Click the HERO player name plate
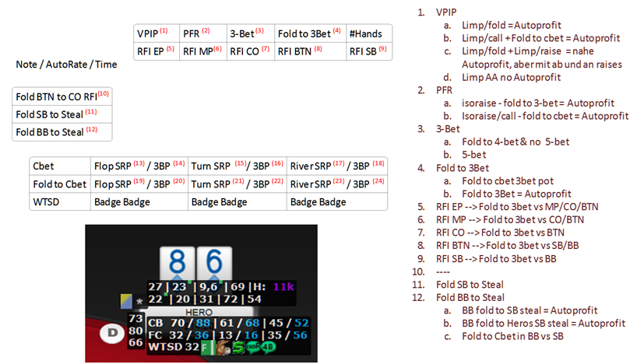637x364 pixels. click(x=199, y=312)
